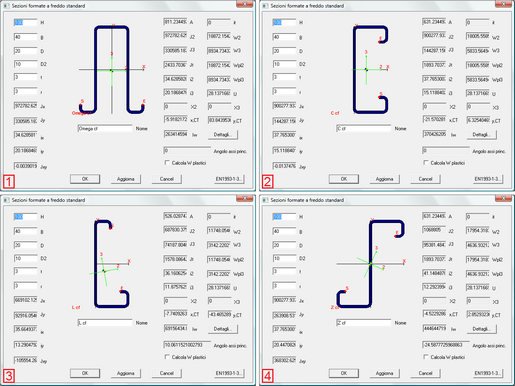This screenshot has width=515, height=386.
Task: Click the H height field in dialog 1
Action: pyautogui.click(x=25, y=22)
